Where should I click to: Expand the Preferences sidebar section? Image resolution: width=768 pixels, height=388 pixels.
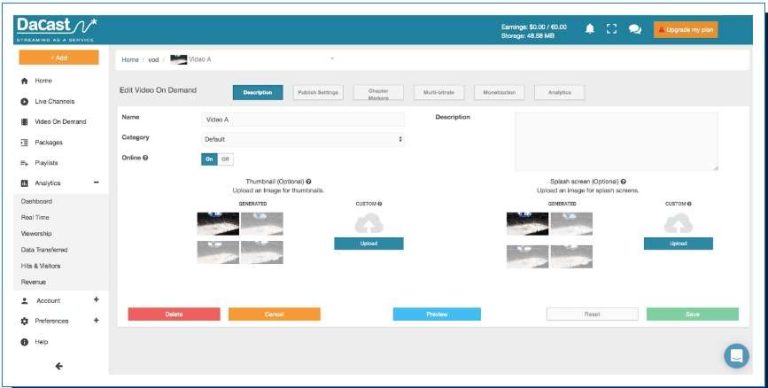96,320
